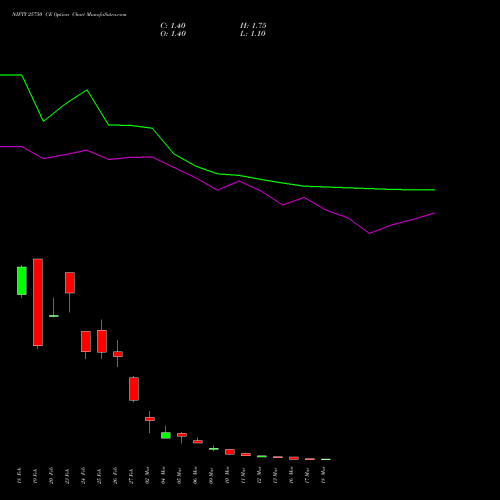The width and height of the screenshot is (500, 500).
Task: Click the 06 Mar date label
Action: point(195,476)
